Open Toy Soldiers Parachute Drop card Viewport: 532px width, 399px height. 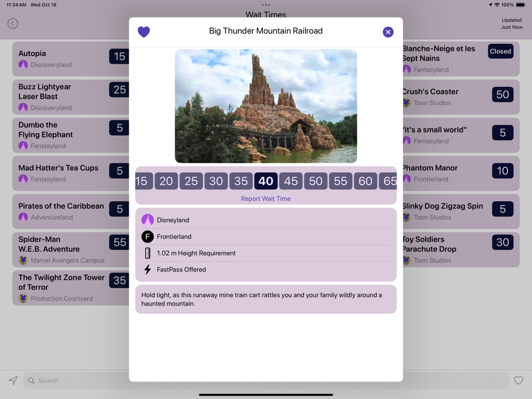pos(461,250)
